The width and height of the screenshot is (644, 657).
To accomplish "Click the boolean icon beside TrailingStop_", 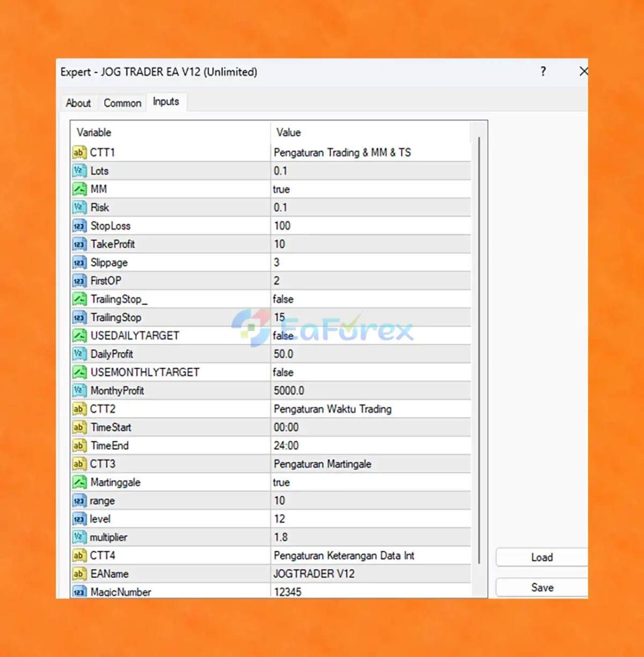I will pyautogui.click(x=79, y=299).
